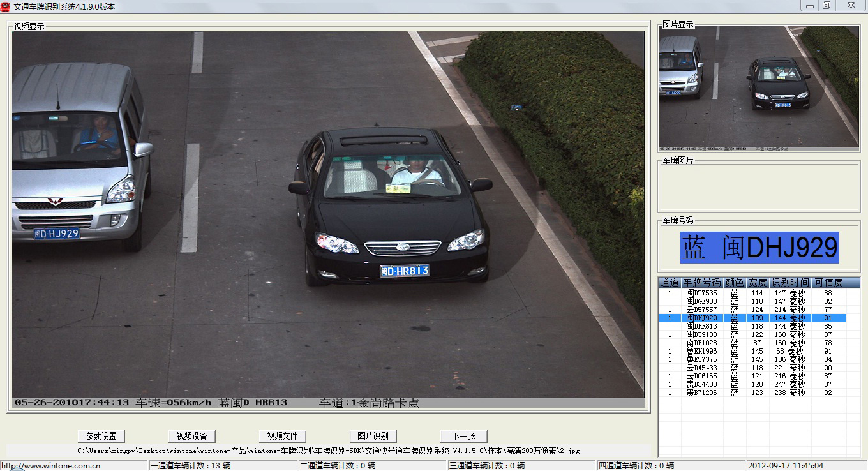Viewport: 868px width, 471px height.
Task: Click the 图片显示 thumbnail preview
Action: (x=759, y=87)
